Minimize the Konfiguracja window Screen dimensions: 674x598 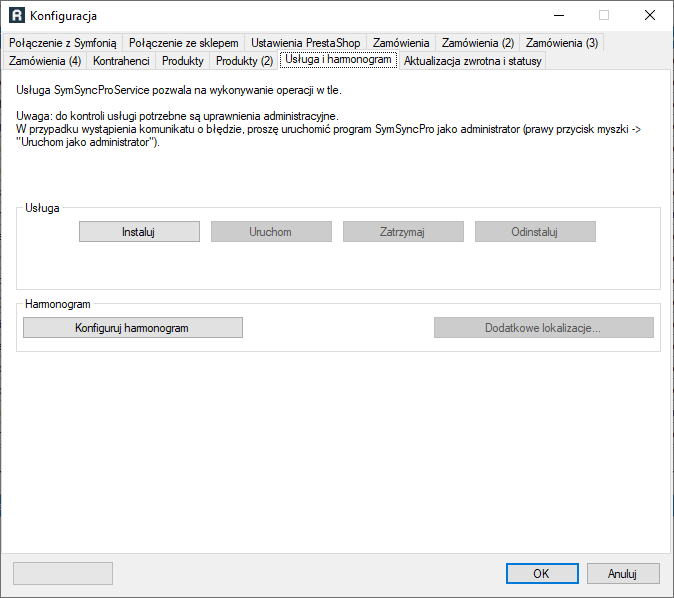(559, 15)
